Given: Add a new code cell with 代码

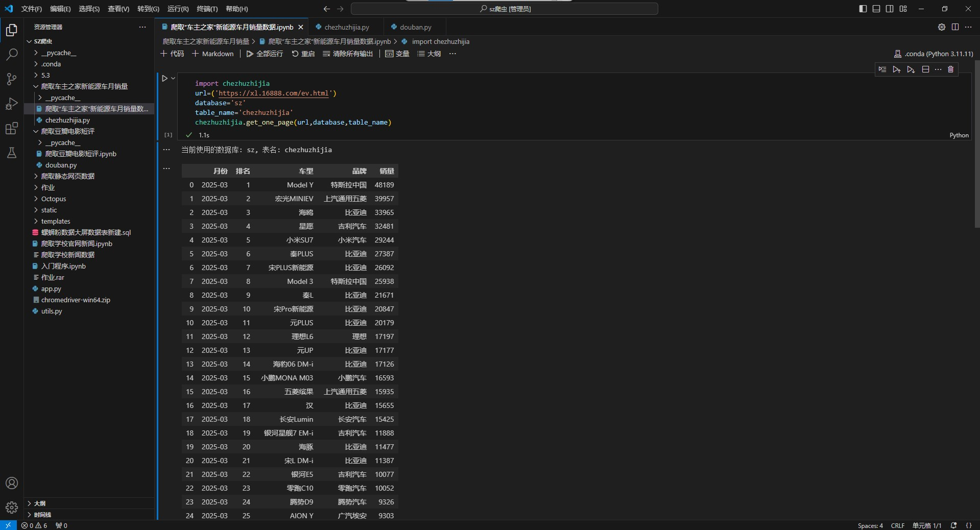Looking at the screenshot, I should pyautogui.click(x=172, y=54).
